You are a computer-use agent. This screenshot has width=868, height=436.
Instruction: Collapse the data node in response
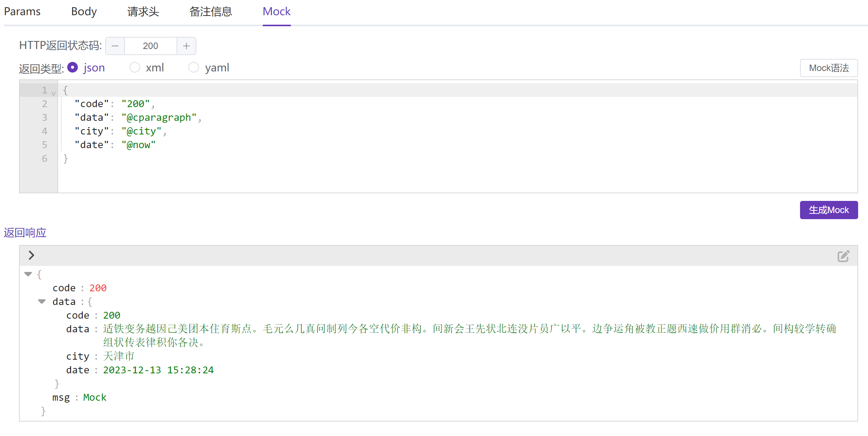pos(42,302)
